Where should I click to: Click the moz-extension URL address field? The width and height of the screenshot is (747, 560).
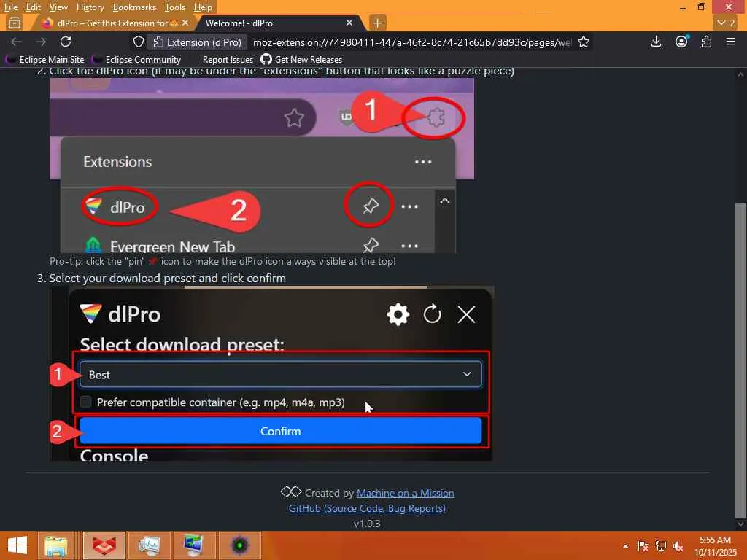pyautogui.click(x=411, y=42)
